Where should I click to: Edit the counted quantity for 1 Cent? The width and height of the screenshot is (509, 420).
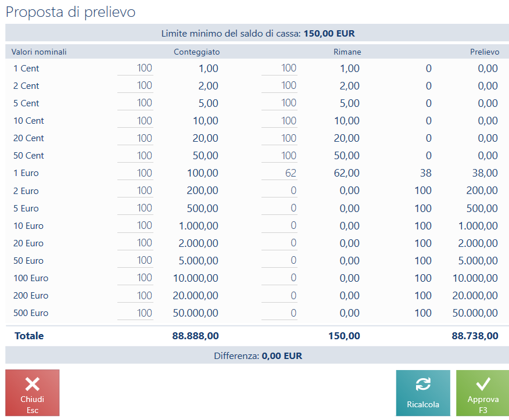click(135, 69)
